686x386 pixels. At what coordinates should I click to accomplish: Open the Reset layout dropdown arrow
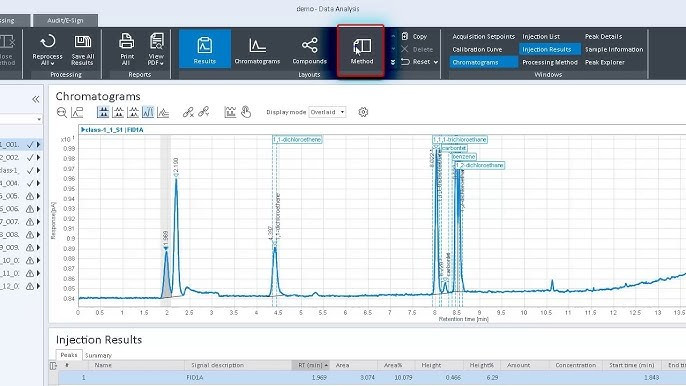436,62
